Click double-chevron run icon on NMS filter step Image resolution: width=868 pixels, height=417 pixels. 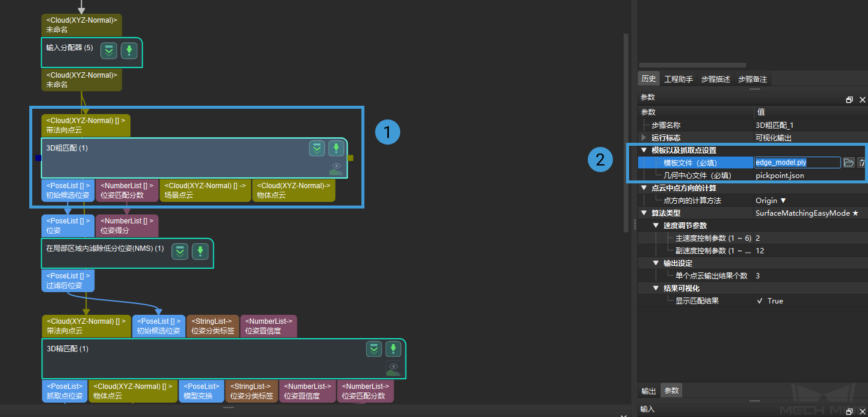tap(180, 252)
